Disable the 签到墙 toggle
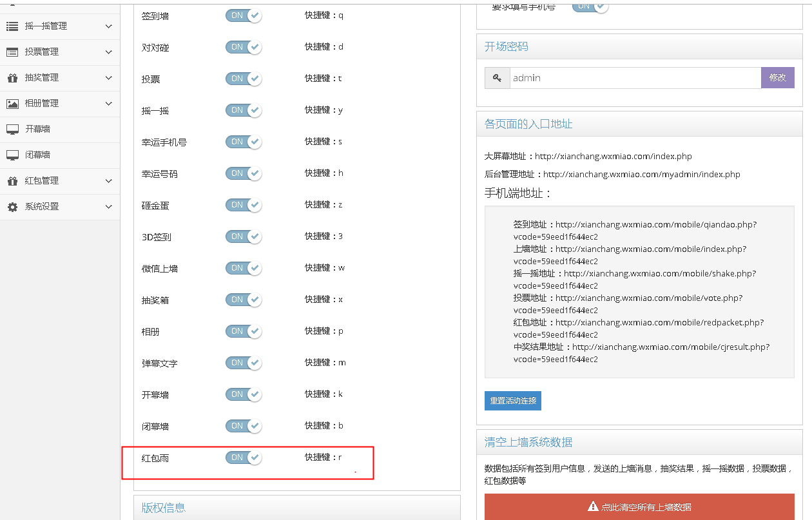 pos(243,15)
